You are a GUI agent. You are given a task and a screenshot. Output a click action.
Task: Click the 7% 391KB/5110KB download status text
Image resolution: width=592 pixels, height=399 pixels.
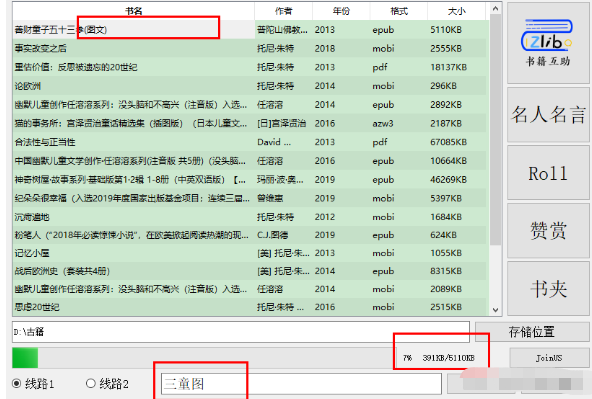(x=438, y=358)
